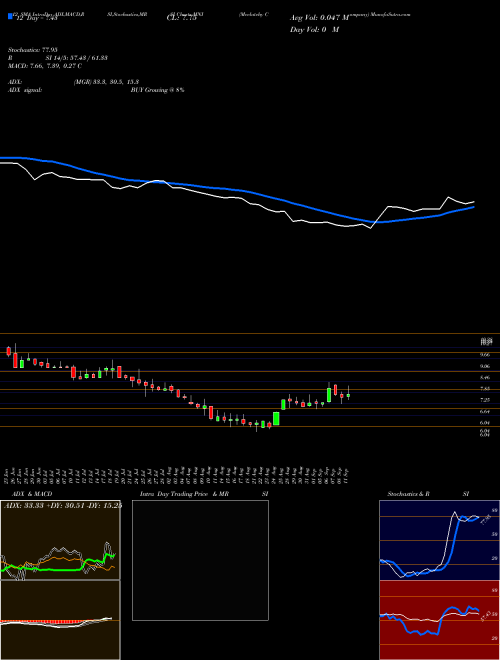Click the 'Stochastics & R' panel title
500x660 pixels.
point(408,494)
